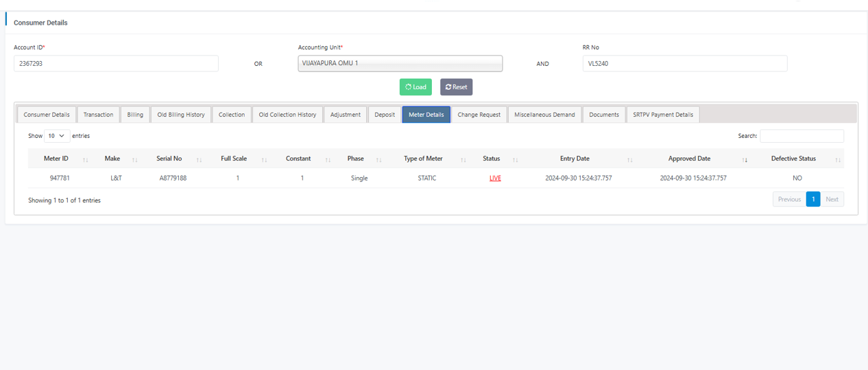Sort table by Defective Status column

pos(793,159)
